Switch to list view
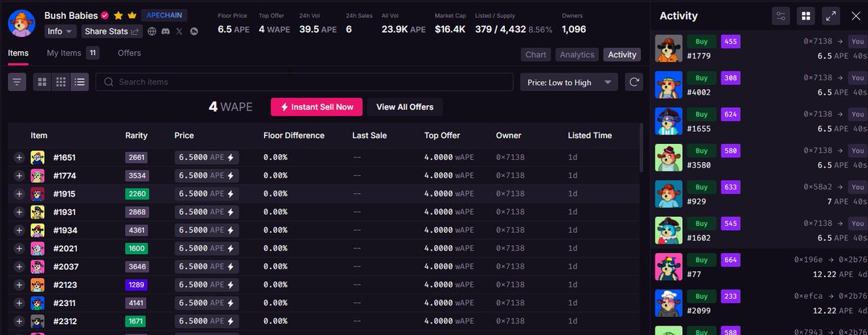 pos(80,82)
